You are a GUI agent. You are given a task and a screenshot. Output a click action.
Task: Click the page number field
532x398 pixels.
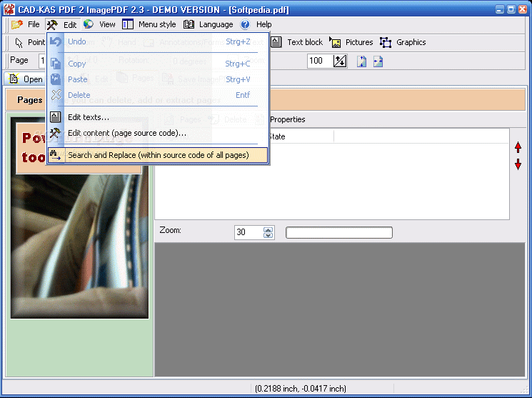pos(42,61)
